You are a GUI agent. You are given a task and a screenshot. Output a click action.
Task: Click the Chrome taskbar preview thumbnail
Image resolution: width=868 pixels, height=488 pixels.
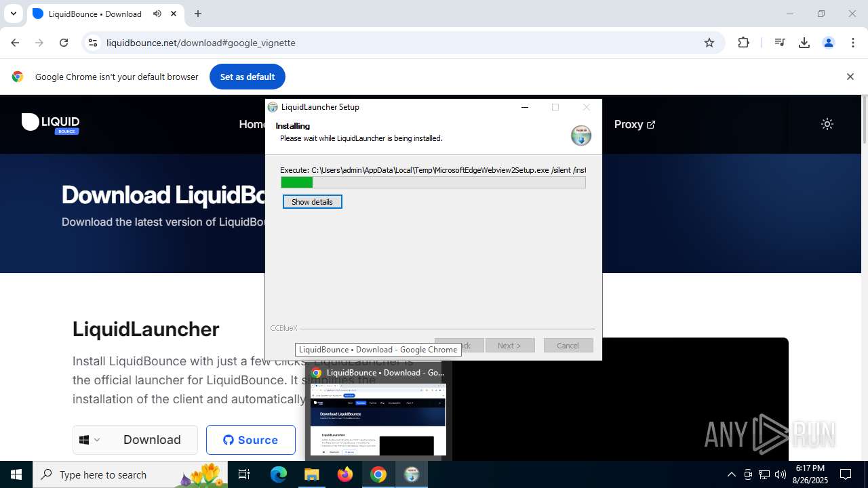point(378,420)
